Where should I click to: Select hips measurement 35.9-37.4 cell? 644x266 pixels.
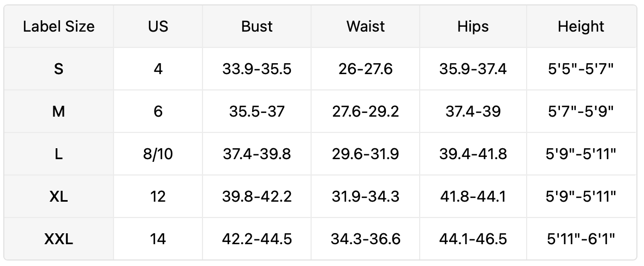coord(473,69)
